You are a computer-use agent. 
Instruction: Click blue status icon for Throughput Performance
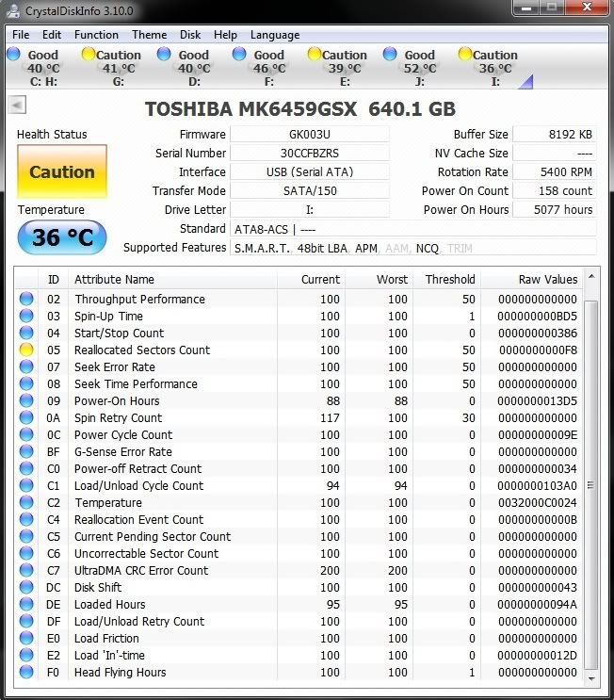(x=26, y=300)
